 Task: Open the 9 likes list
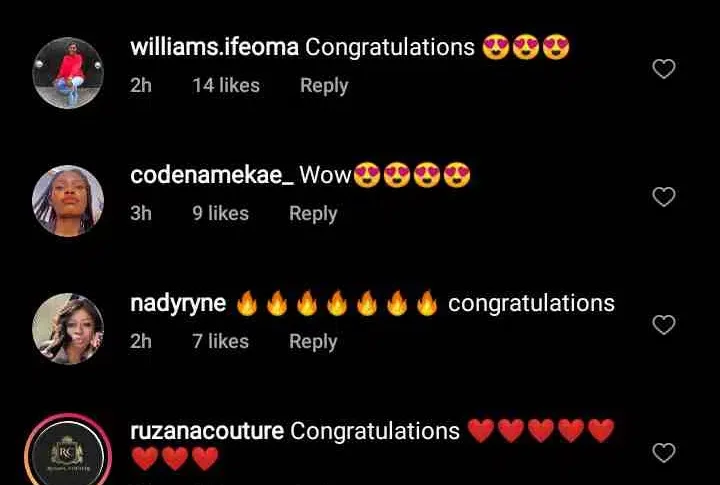pyautogui.click(x=220, y=214)
